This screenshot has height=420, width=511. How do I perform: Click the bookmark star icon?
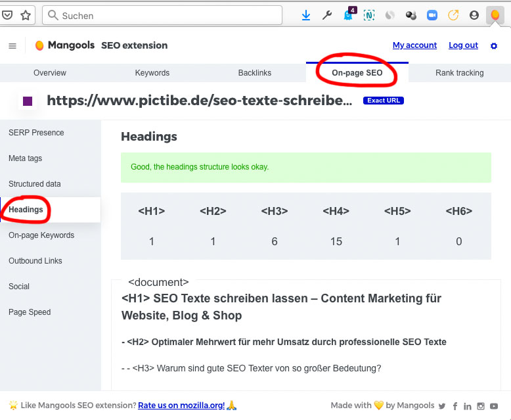[x=26, y=15]
